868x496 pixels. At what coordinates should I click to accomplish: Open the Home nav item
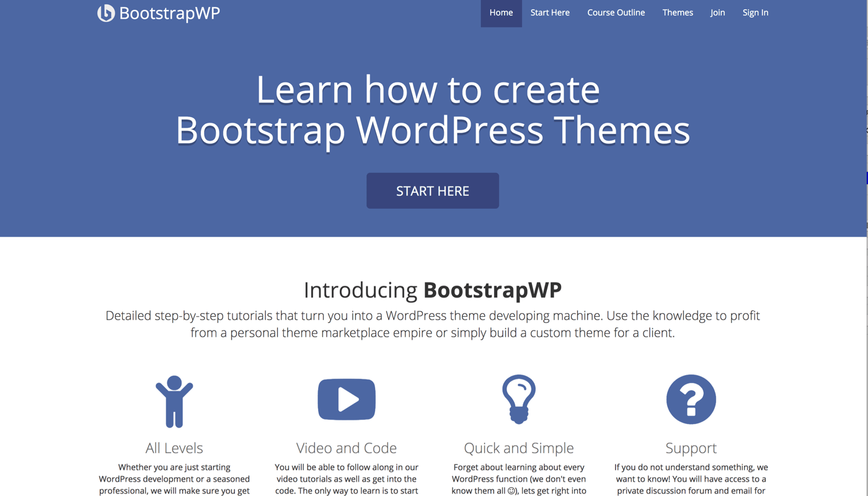tap(501, 13)
